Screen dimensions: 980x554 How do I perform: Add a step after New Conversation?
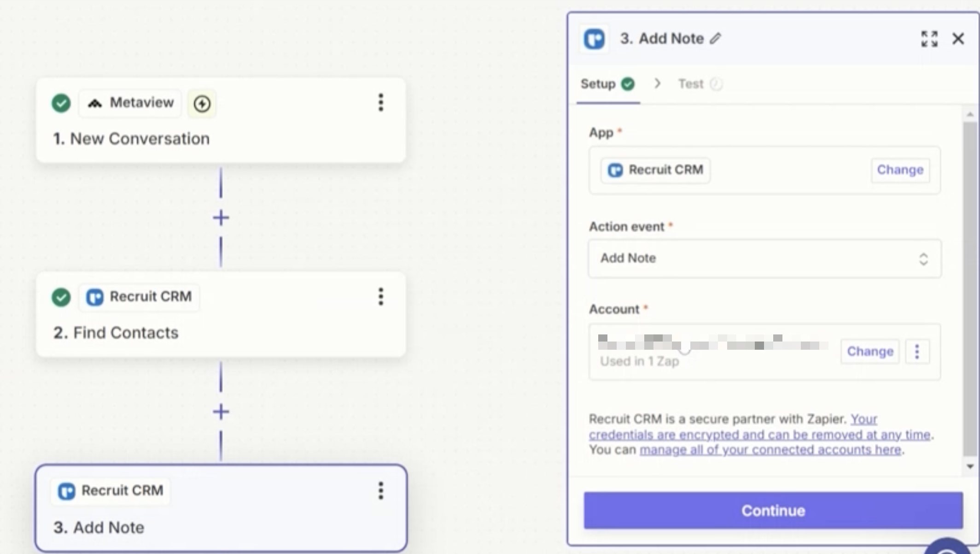click(x=221, y=218)
